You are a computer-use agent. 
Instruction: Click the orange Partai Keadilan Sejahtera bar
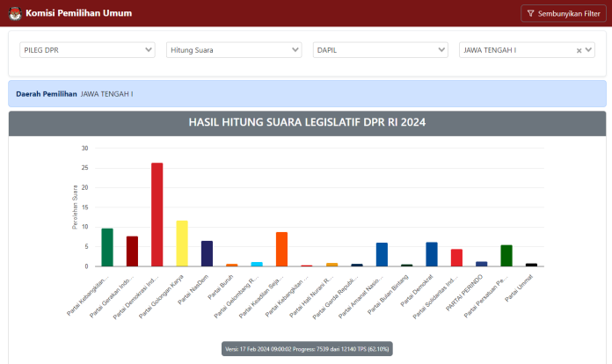pyautogui.click(x=282, y=249)
